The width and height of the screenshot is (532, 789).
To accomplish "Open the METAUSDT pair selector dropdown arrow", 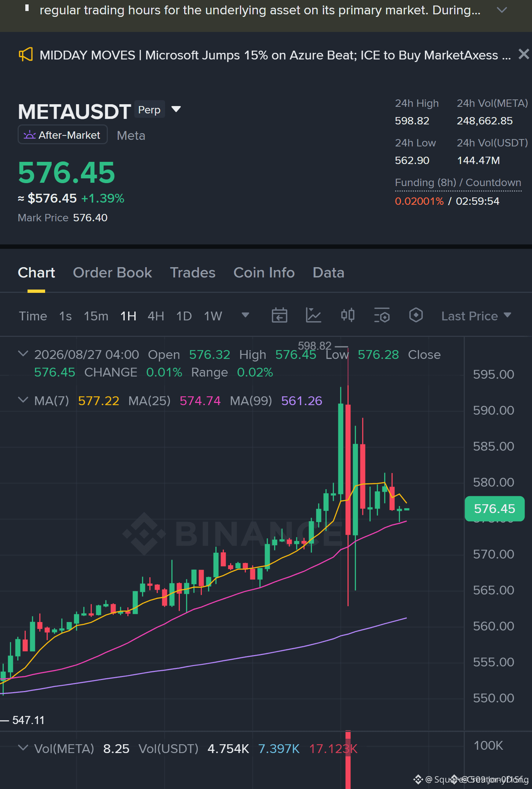I will 176,109.
